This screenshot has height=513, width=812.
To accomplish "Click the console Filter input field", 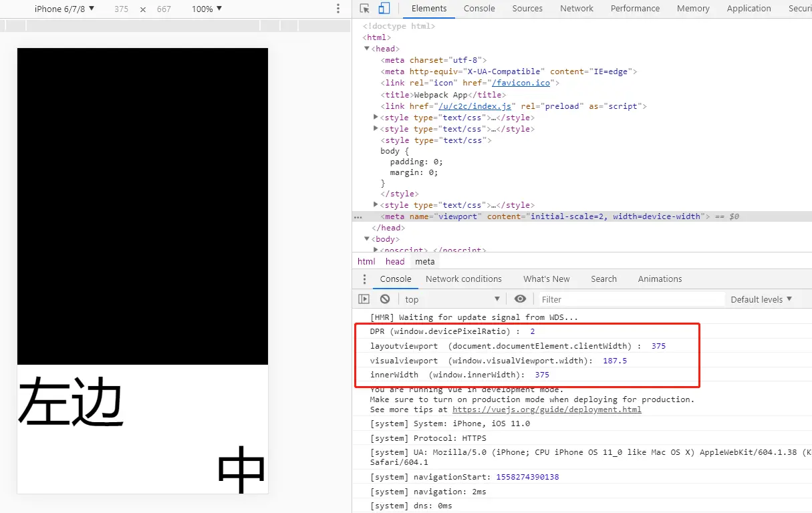I will coord(631,299).
